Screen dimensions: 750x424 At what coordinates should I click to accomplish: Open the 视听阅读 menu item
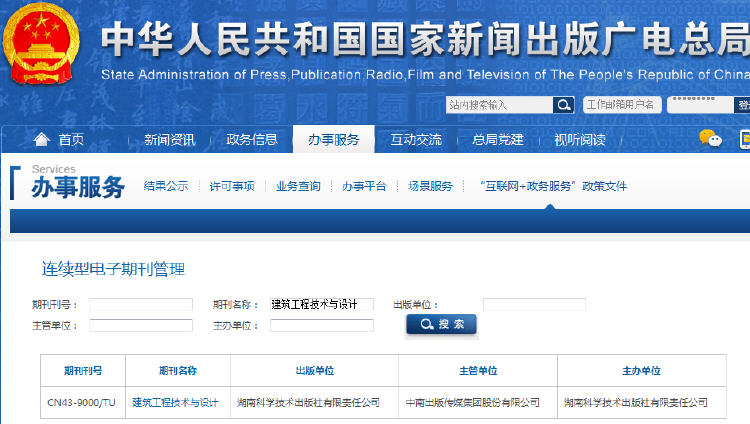click(x=580, y=140)
